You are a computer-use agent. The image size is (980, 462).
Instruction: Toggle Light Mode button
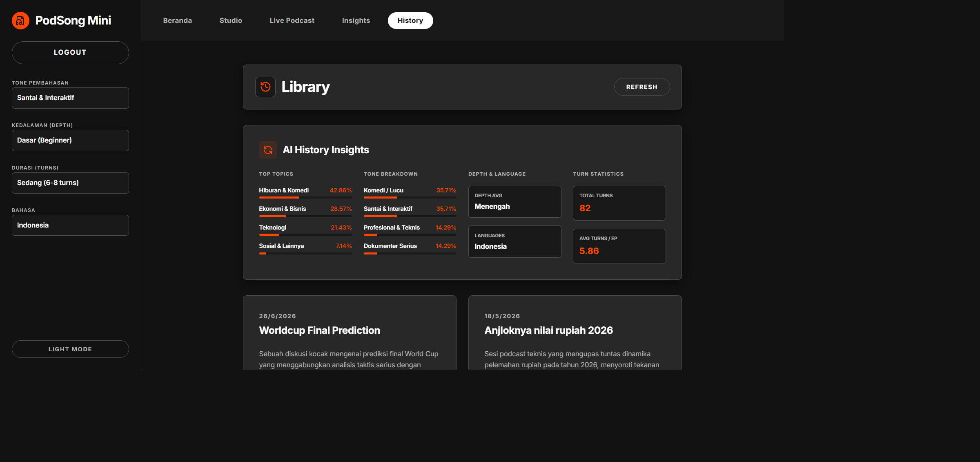click(x=70, y=349)
